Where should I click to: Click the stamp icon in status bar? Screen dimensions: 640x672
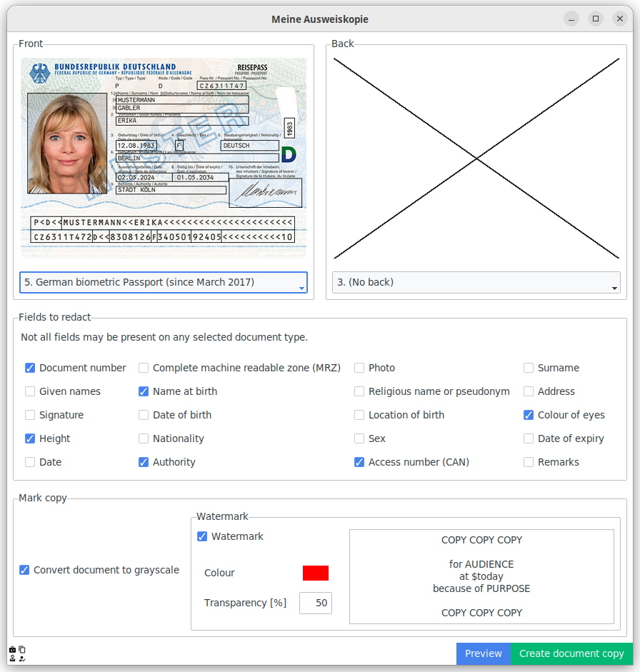pyautogui.click(x=12, y=658)
